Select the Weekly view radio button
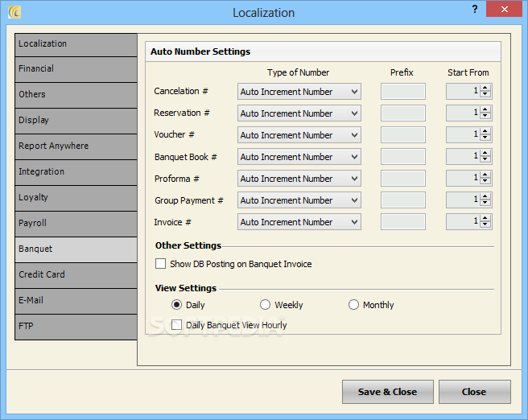This screenshot has width=528, height=420. tap(265, 305)
